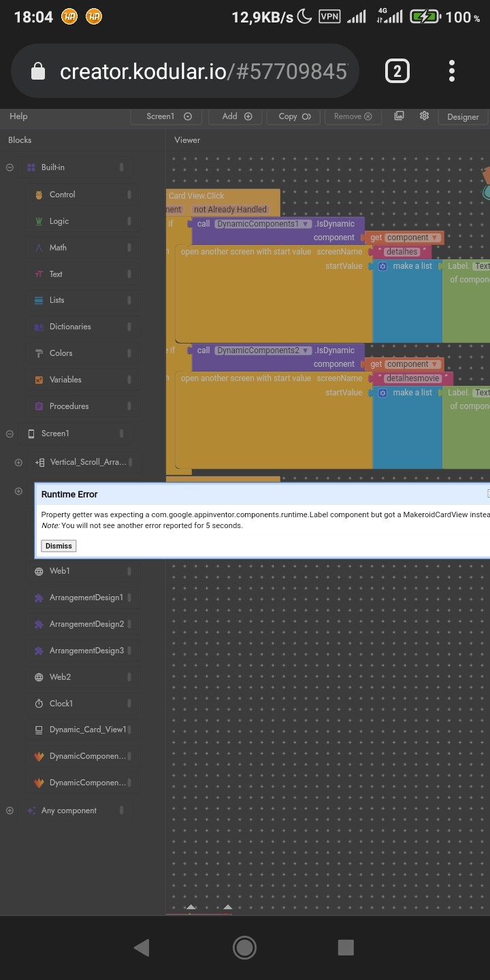The width and height of the screenshot is (490, 980).
Task: Click the 'not Already Handled' block
Action: pos(230,210)
